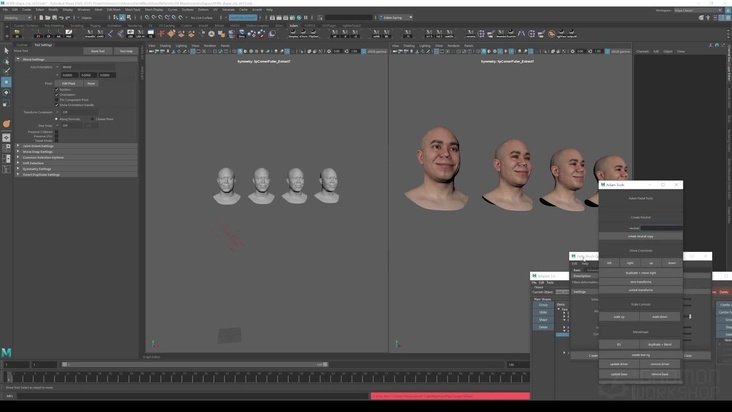
Task: Click the orange cross shelf icon
Action: (x=161, y=34)
